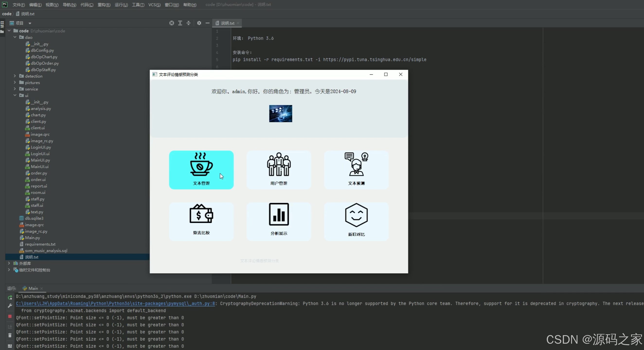Click the movie clapper thumbnail image
644x350 pixels.
(280, 114)
